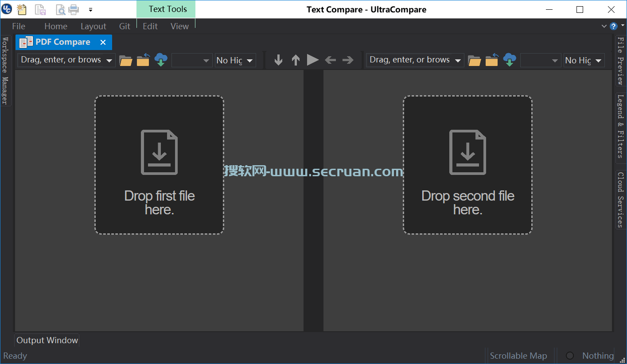The height and width of the screenshot is (364, 627).
Task: Expand the right file path history dropdown
Action: click(x=458, y=61)
